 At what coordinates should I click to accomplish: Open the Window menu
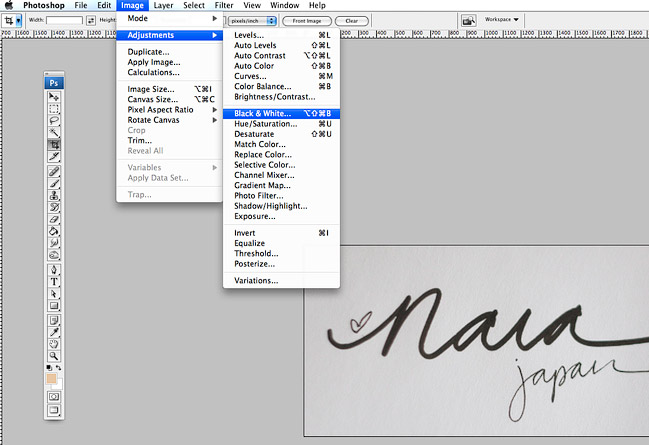pos(284,5)
